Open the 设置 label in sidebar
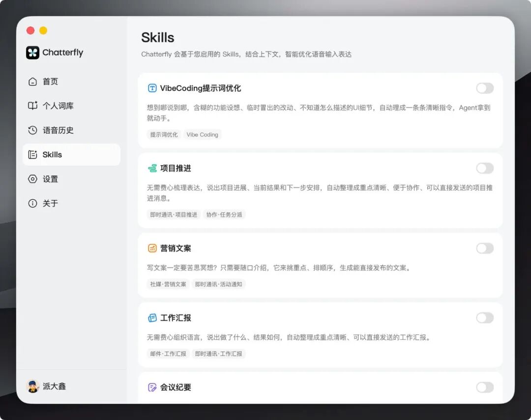Viewport: 531px width, 420px height. tap(50, 179)
